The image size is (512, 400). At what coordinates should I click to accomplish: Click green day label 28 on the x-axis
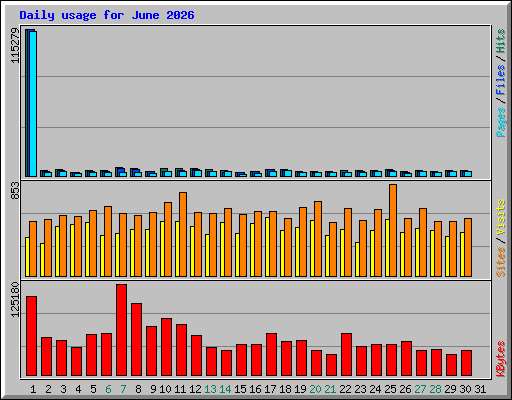435,389
